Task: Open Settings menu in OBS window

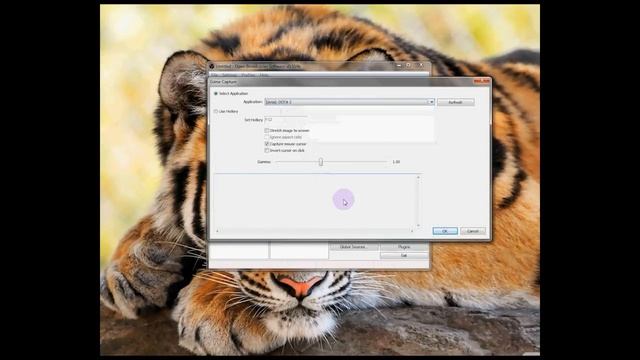Action: click(229, 75)
